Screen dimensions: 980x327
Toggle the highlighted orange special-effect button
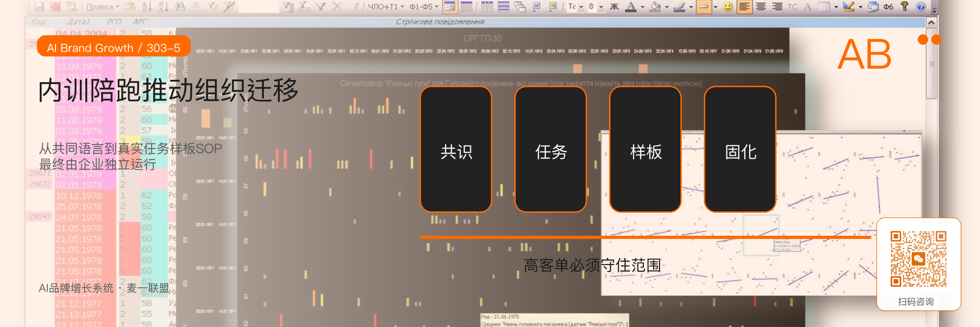tap(704, 7)
